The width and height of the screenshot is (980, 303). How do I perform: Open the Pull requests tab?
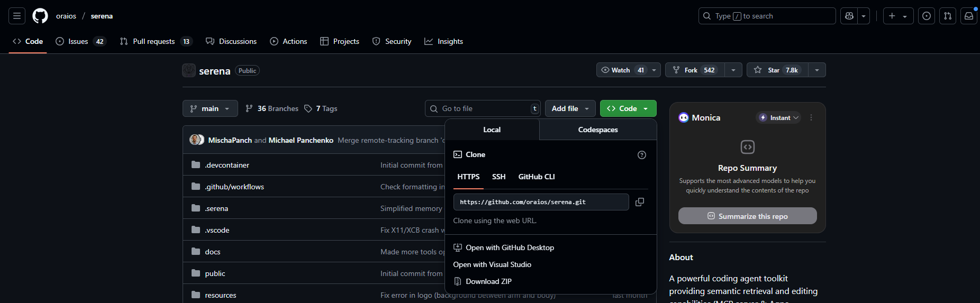coord(156,41)
